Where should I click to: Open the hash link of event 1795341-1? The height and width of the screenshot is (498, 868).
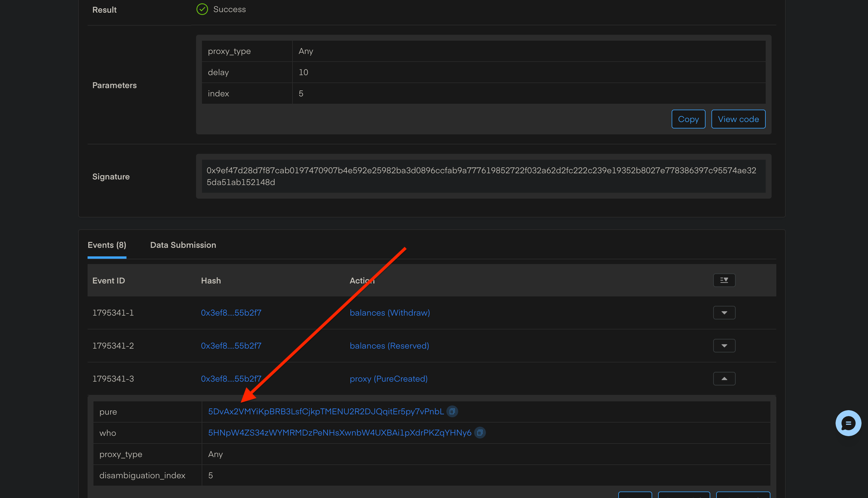[231, 312]
